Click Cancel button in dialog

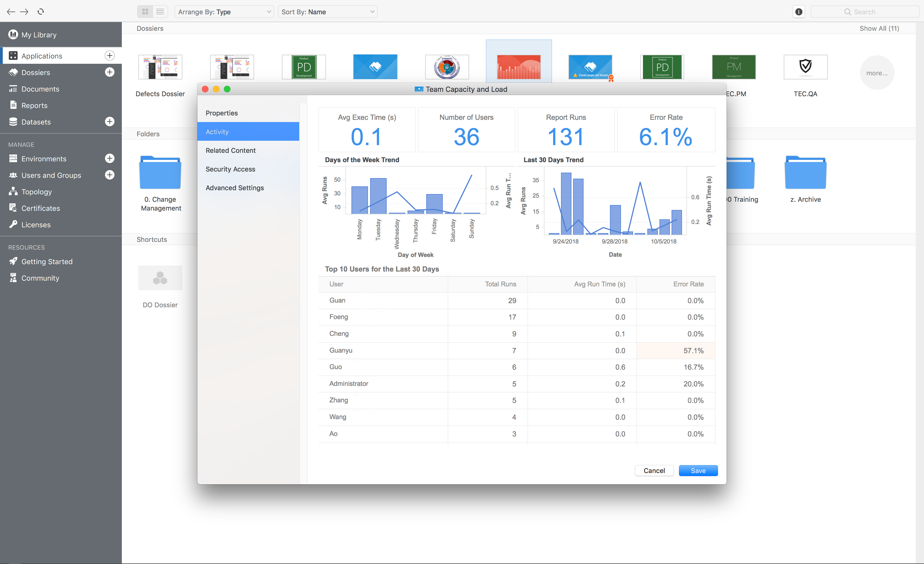[x=654, y=470]
